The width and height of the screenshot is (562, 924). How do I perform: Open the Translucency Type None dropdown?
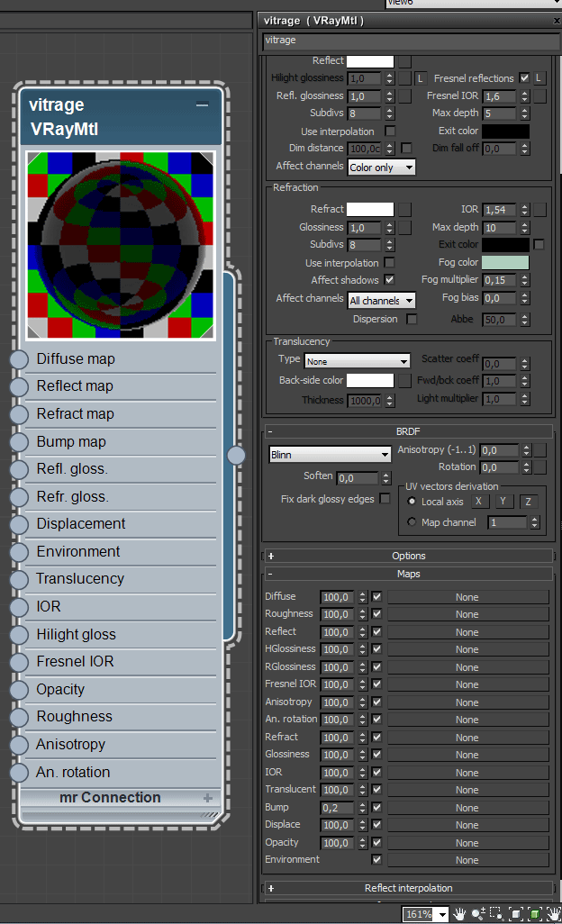coord(357,361)
